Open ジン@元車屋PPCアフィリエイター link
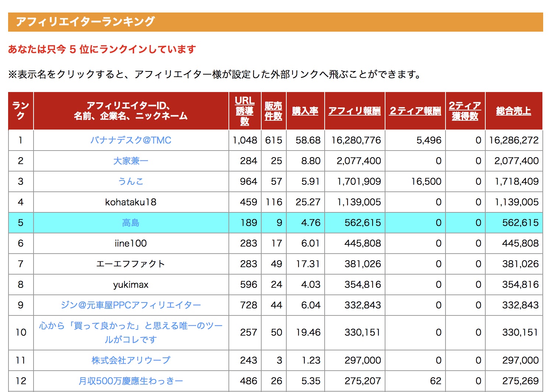Screen dimensions: 552x392 [x=131, y=305]
